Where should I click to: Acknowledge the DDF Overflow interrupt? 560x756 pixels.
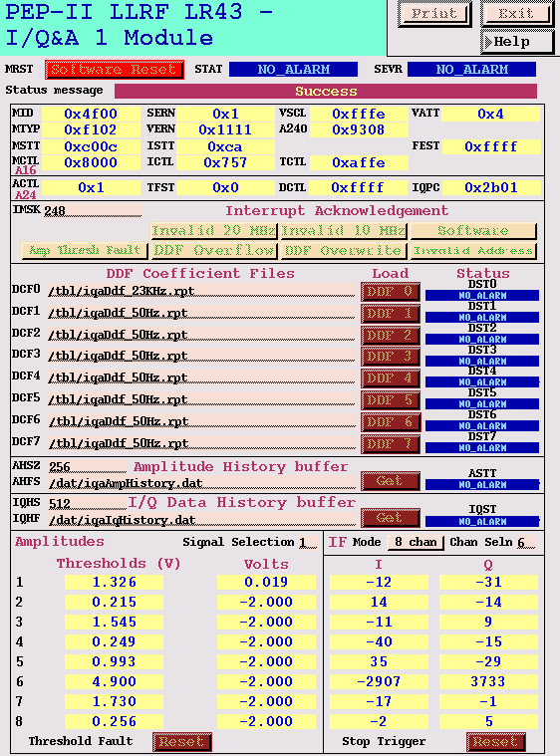(x=214, y=251)
